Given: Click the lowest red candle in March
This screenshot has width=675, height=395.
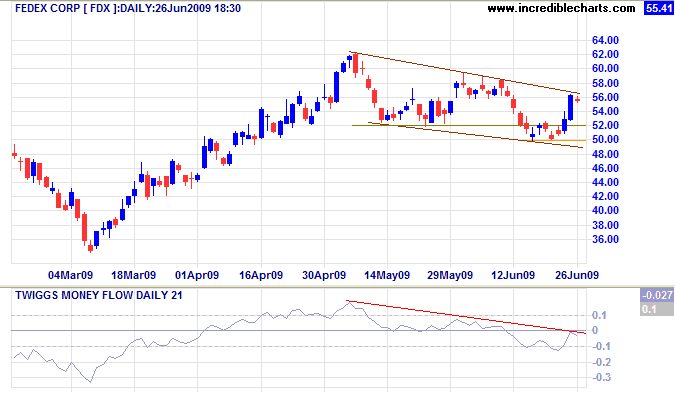Looking at the screenshot, I should [90, 247].
